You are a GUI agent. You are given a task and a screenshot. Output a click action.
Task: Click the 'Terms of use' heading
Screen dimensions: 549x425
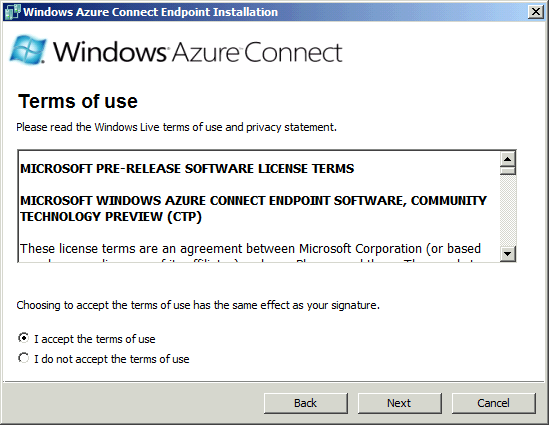click(78, 102)
